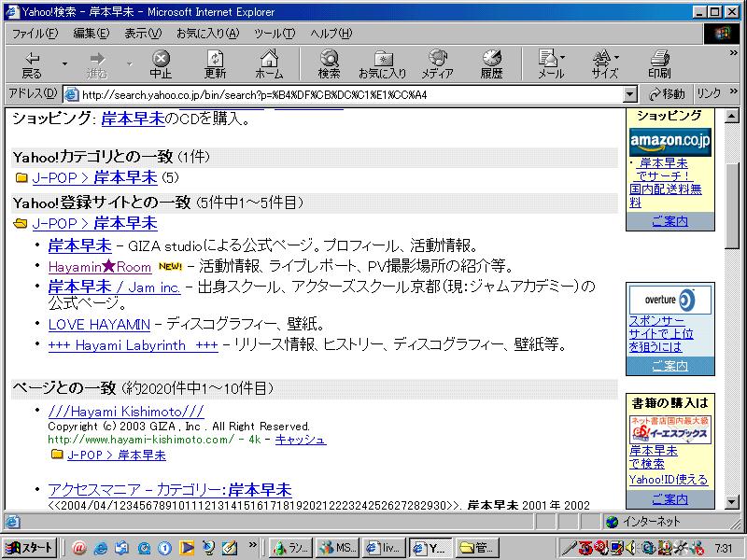The image size is (747, 560).
Task: Switch to the ラン... taskbar button
Action: click(x=291, y=548)
